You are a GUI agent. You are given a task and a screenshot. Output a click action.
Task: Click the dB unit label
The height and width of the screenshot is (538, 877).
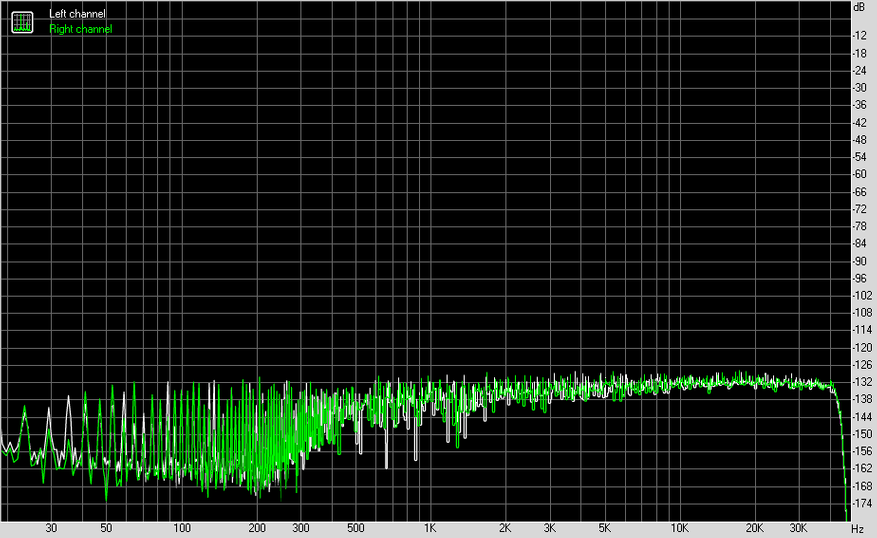[x=859, y=7]
